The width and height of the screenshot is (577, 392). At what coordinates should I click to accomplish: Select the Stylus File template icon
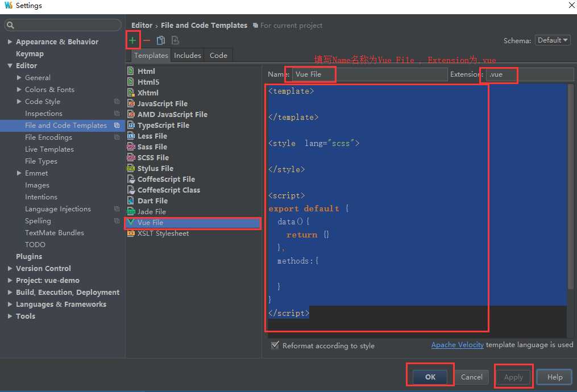click(131, 168)
